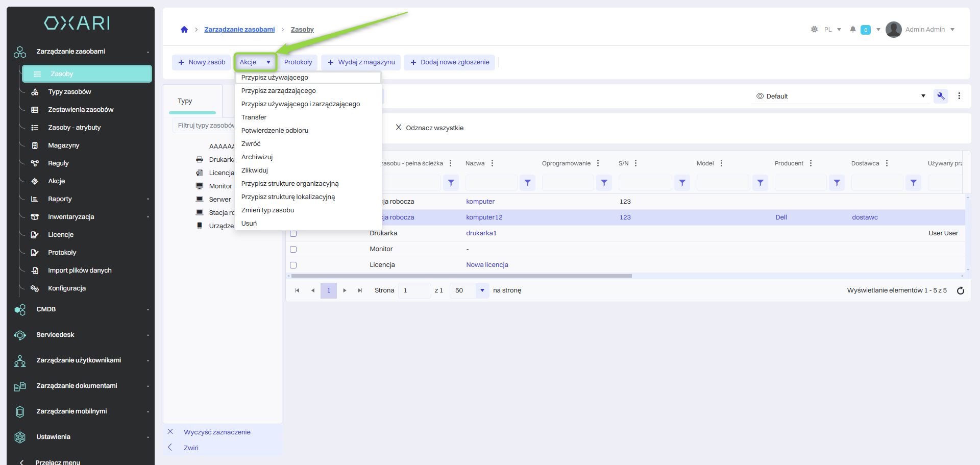Click the refresh icon in pagination bar

[960, 290]
